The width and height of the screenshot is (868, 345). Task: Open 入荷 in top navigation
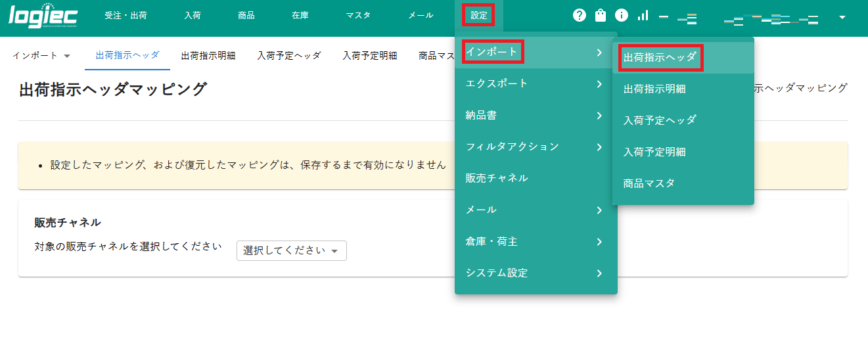click(193, 15)
